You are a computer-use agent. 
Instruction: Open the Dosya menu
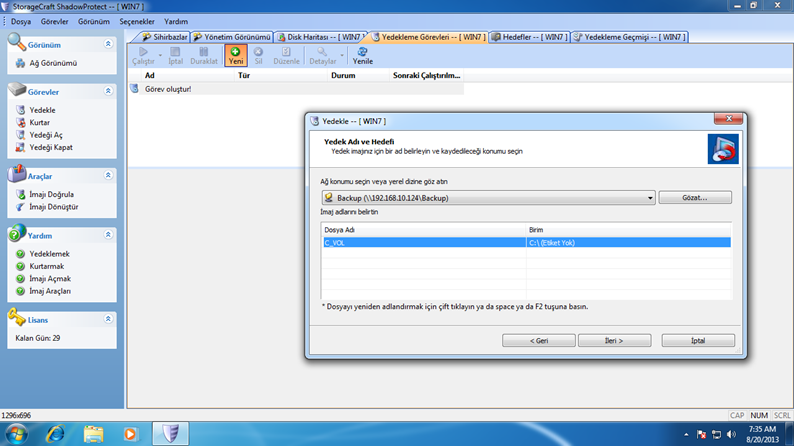(21, 22)
